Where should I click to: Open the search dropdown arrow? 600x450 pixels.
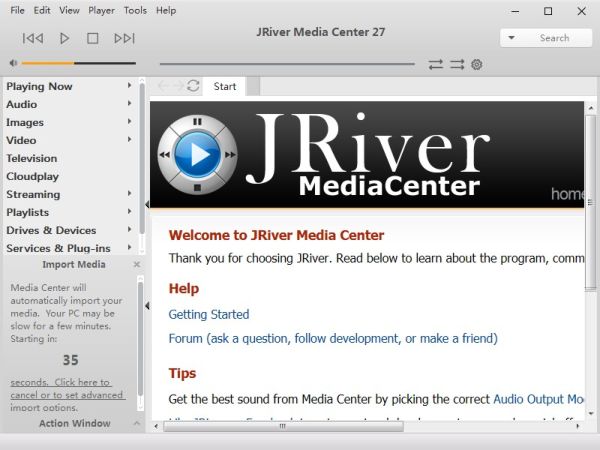pyautogui.click(x=512, y=38)
